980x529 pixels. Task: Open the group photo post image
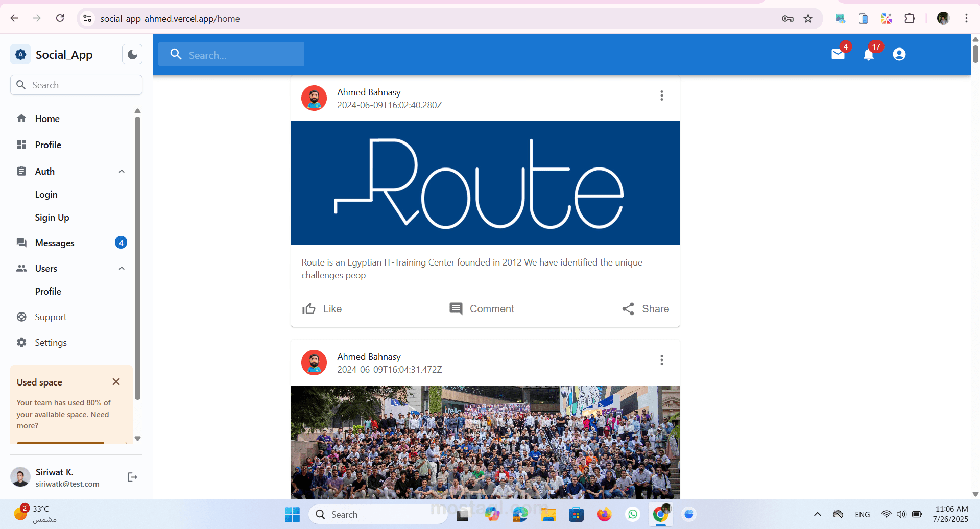(x=485, y=442)
